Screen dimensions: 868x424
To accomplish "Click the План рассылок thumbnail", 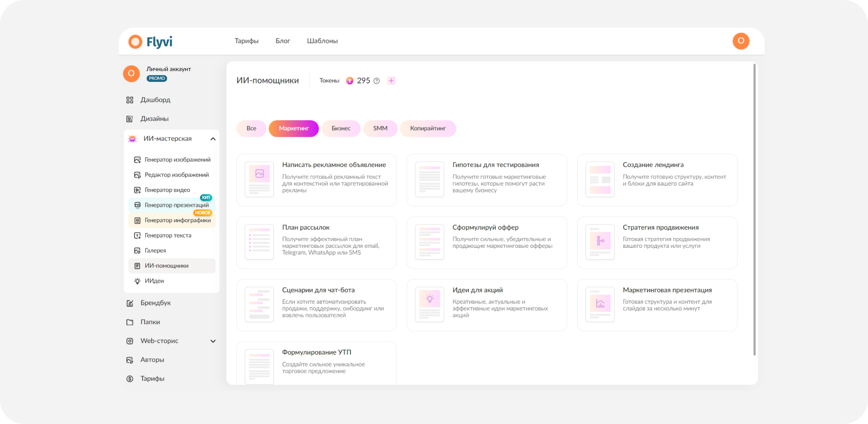I will point(259,242).
